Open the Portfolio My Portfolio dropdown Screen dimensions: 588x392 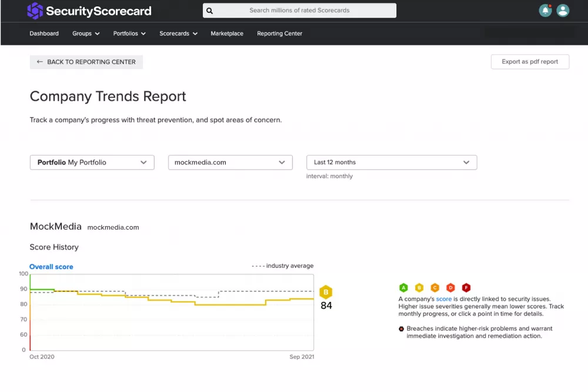(92, 162)
